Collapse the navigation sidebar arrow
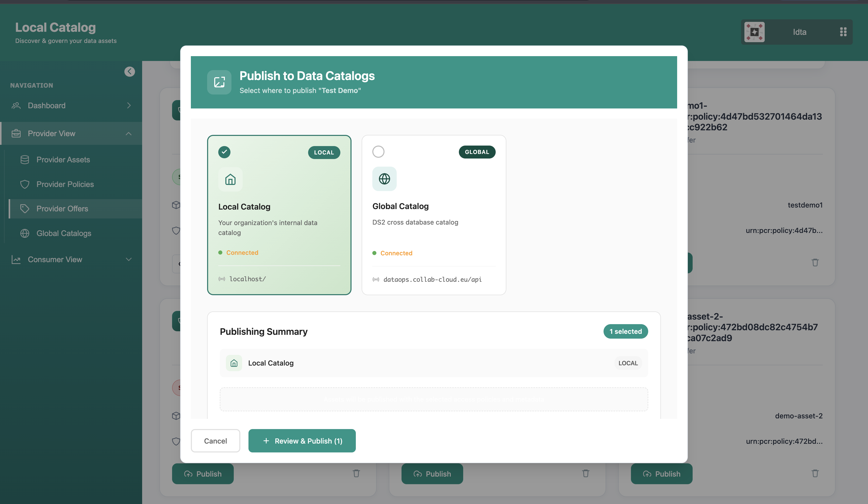 coord(129,71)
